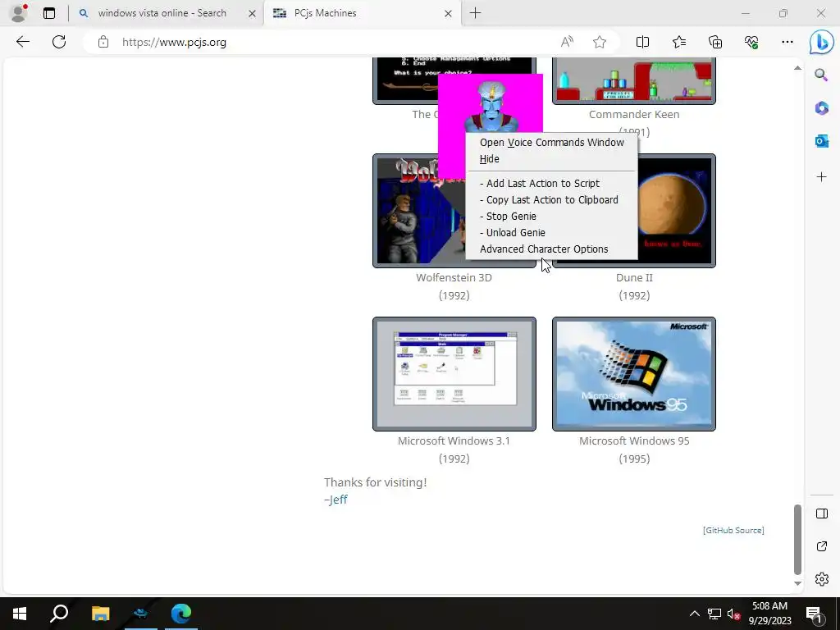Open Windows 3.1 machine thumbnail
This screenshot has height=630, width=840.
[454, 374]
